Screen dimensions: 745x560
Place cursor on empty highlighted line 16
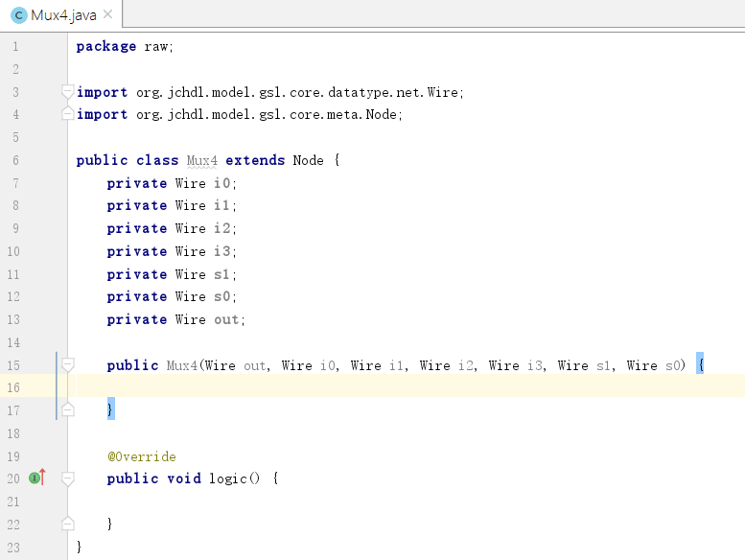384,387
